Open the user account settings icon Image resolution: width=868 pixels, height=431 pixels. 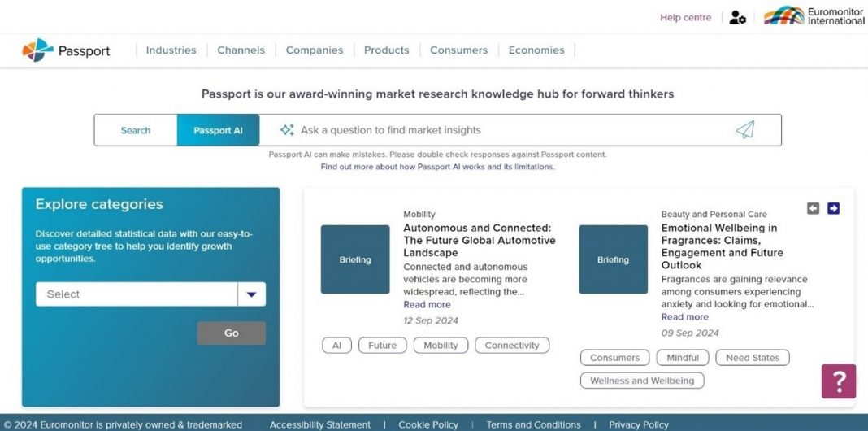737,18
